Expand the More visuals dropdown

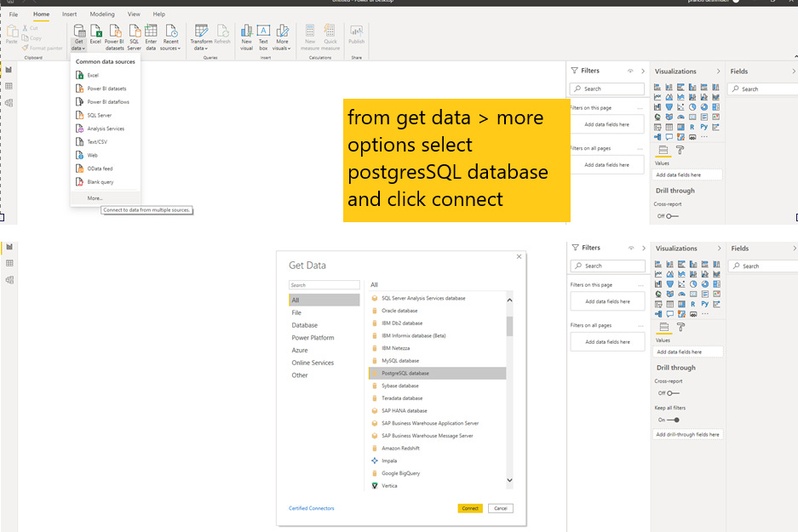coord(289,49)
